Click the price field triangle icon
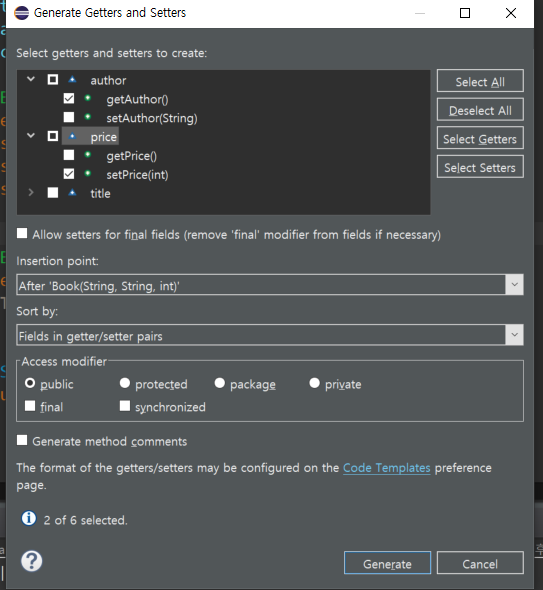The width and height of the screenshot is (543, 590). coord(72,136)
